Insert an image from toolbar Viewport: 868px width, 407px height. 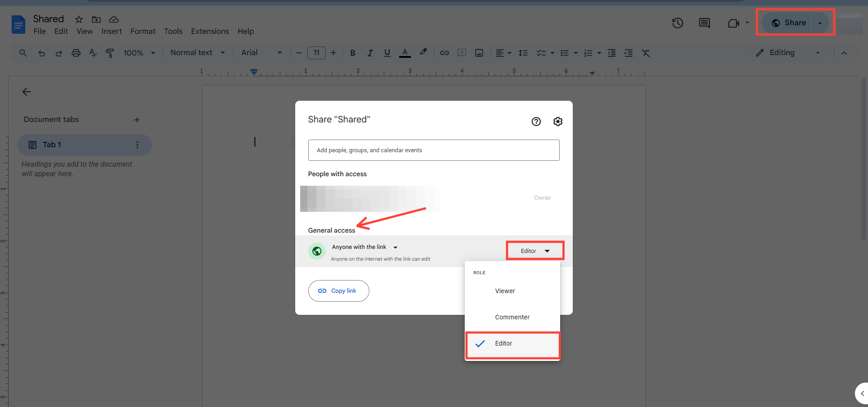click(479, 53)
